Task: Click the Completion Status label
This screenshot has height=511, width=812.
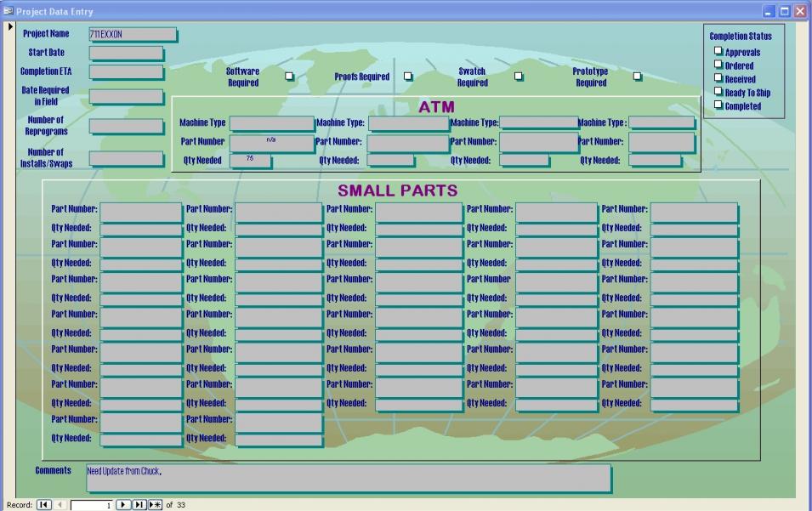Action: pos(741,37)
